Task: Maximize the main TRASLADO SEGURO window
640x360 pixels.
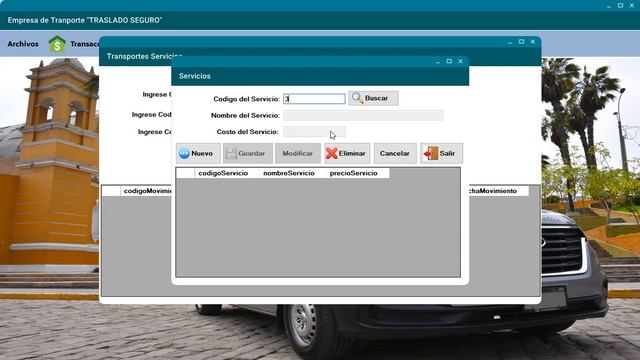Action: [x=620, y=5]
